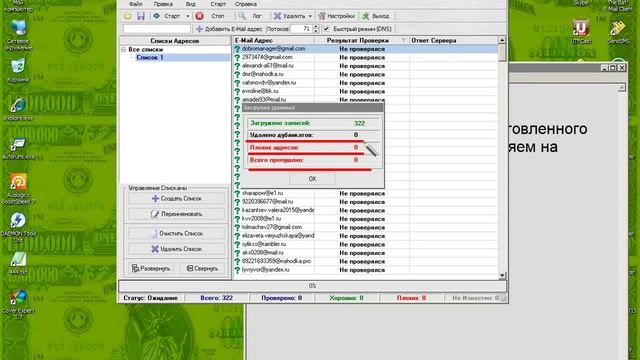Open the DAEMON Tools Lite desktop icon
Image resolution: width=640 pixels, height=360 pixels.
coord(18,227)
